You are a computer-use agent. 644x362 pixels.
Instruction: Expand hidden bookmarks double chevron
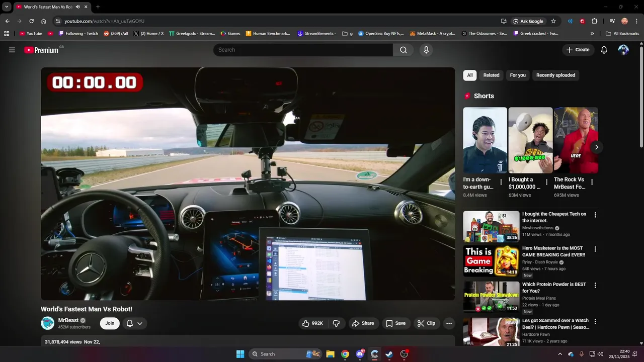click(x=592, y=34)
